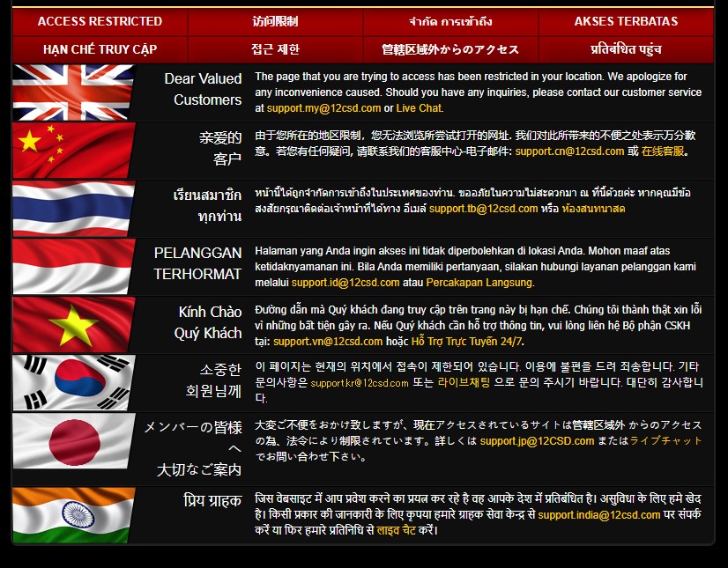Select the HẠN CHẾ TRUY CẬP header

100,49
